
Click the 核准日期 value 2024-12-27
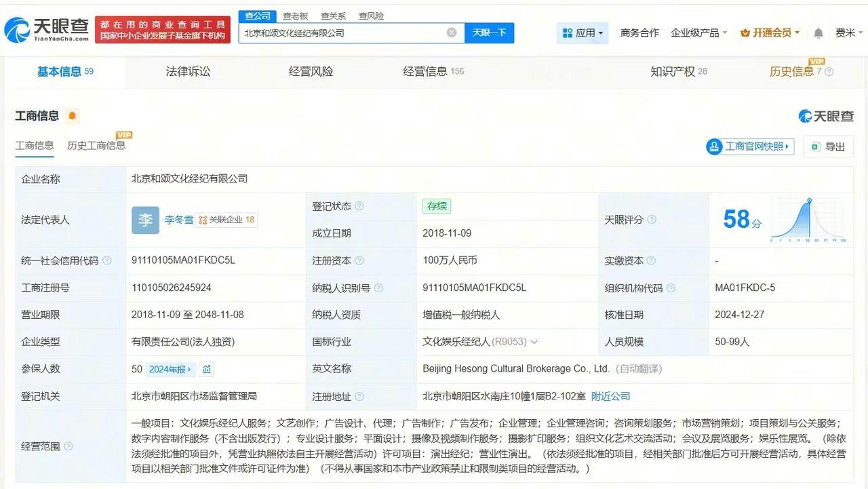click(740, 315)
